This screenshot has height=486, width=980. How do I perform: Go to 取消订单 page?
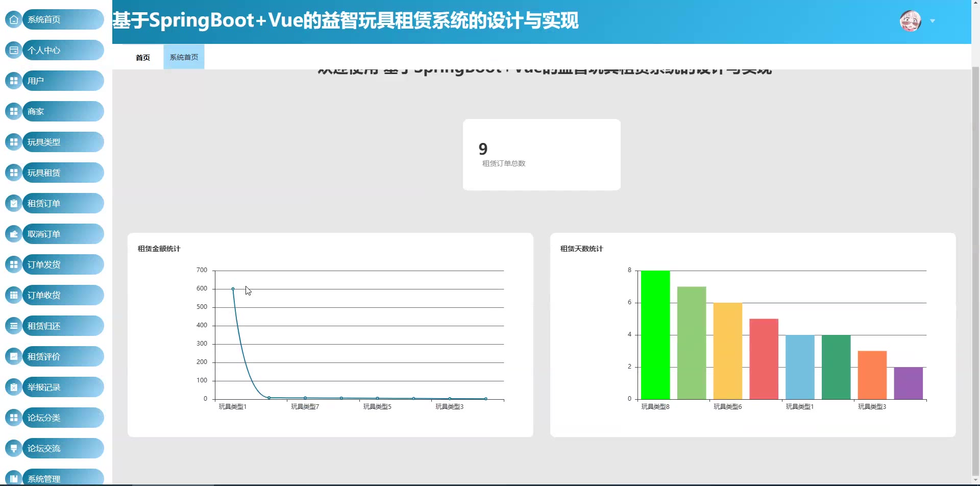pos(63,234)
